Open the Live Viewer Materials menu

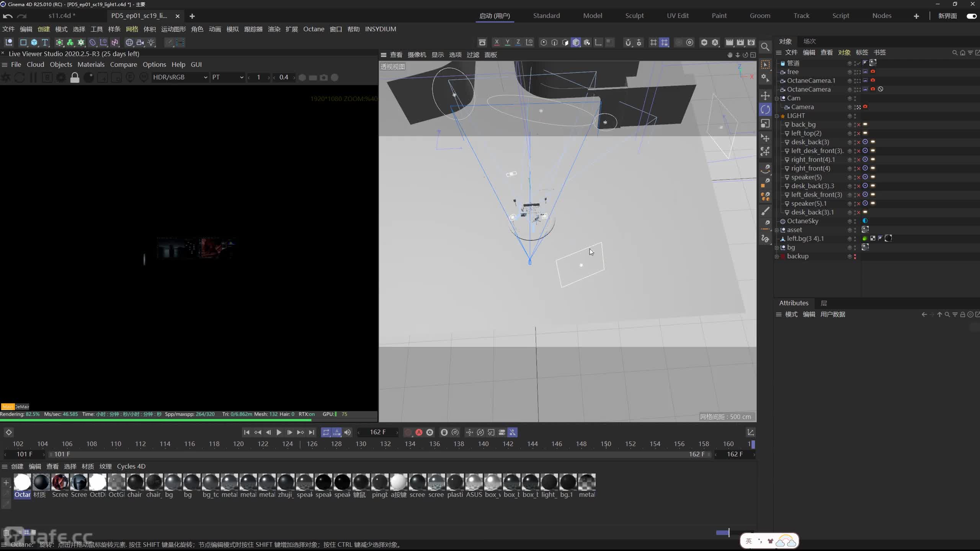(x=91, y=64)
